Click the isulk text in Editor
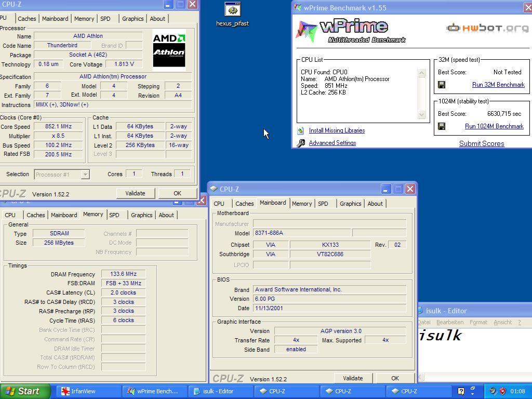 pyautogui.click(x=440, y=336)
